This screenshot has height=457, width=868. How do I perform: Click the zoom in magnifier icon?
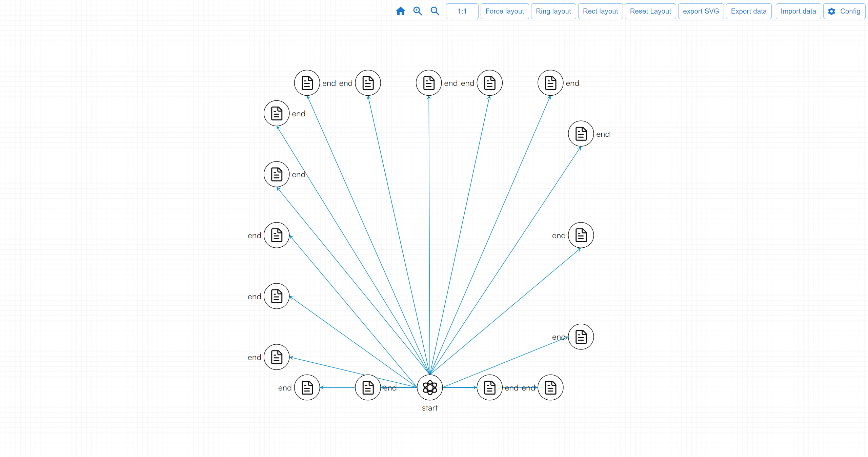(418, 11)
